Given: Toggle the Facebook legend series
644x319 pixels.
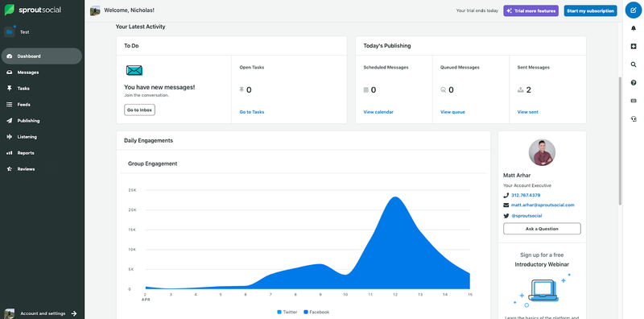Looking at the screenshot, I should (x=316, y=312).
